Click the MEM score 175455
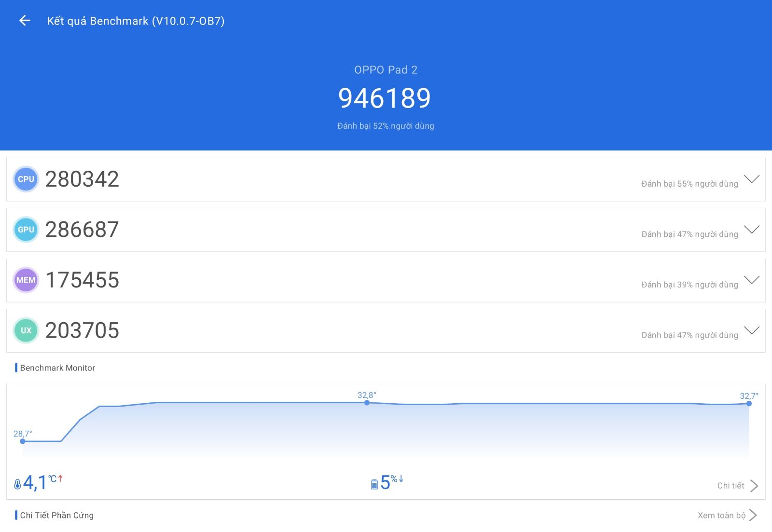Viewport: 772px width, 532px height. point(82,280)
